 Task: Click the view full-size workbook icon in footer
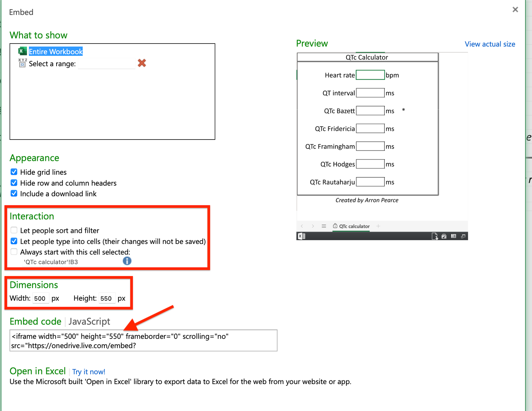463,236
